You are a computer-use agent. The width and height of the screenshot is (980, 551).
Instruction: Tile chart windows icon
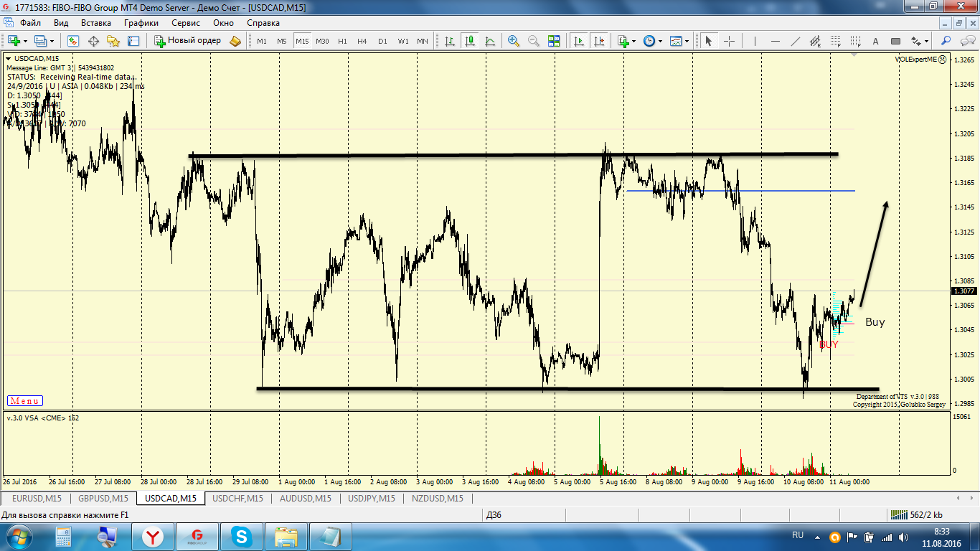coord(554,41)
